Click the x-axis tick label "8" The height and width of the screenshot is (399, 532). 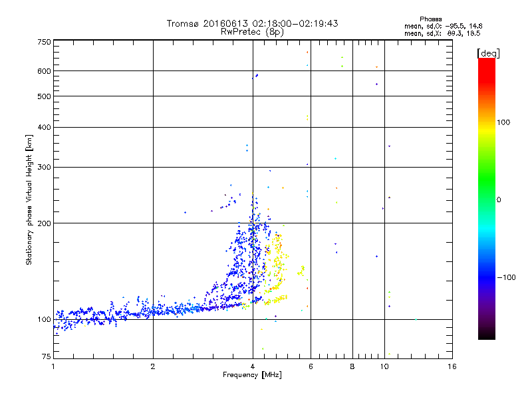pyautogui.click(x=352, y=366)
